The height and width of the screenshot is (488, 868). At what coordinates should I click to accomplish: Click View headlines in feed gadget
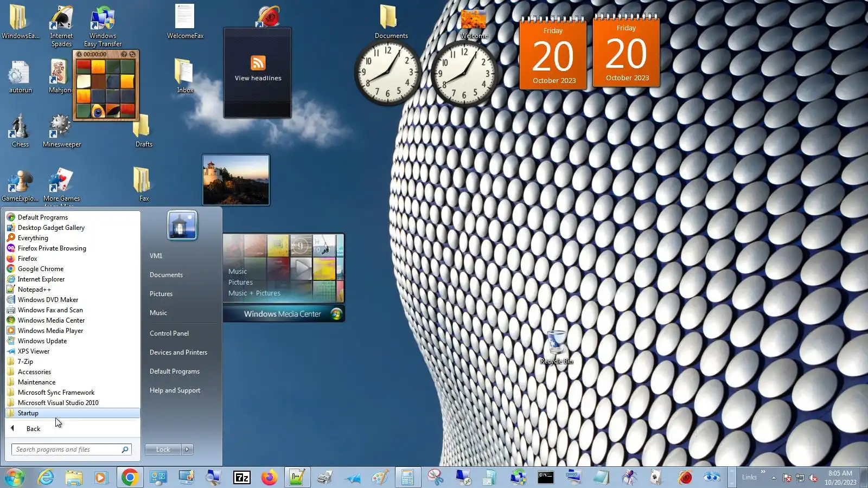[258, 78]
